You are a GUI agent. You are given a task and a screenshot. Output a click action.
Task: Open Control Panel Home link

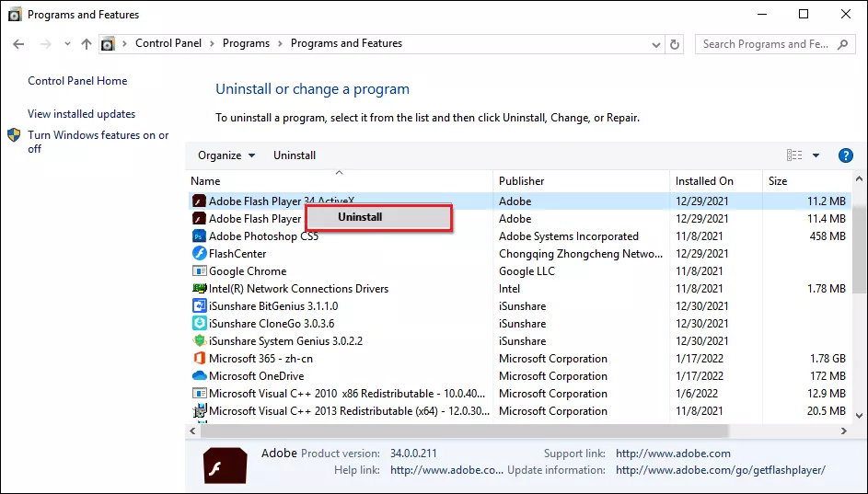77,81
